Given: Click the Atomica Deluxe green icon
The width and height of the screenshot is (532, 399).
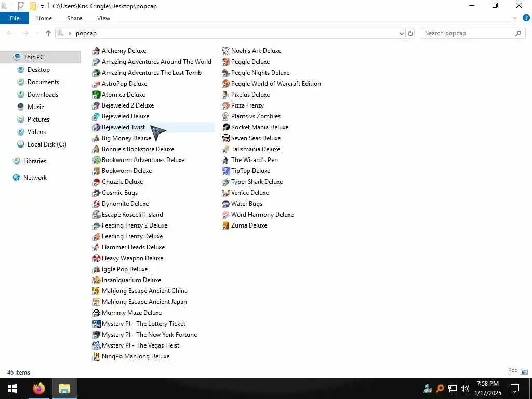Looking at the screenshot, I should [x=96, y=95].
